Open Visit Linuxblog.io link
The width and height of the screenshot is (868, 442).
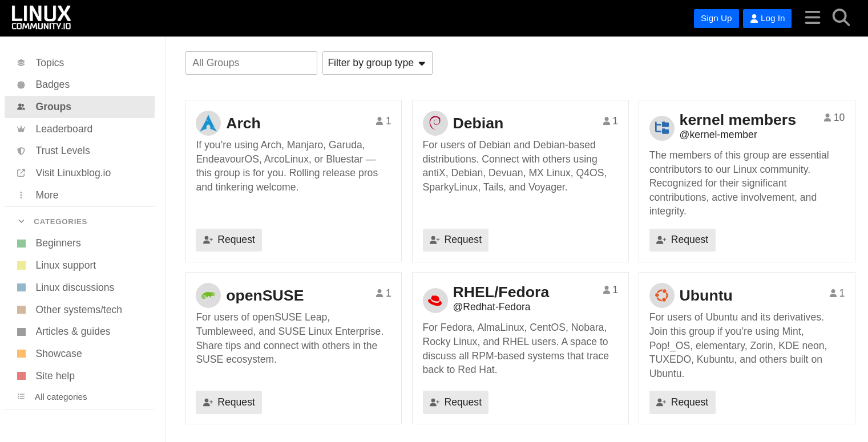(x=79, y=173)
